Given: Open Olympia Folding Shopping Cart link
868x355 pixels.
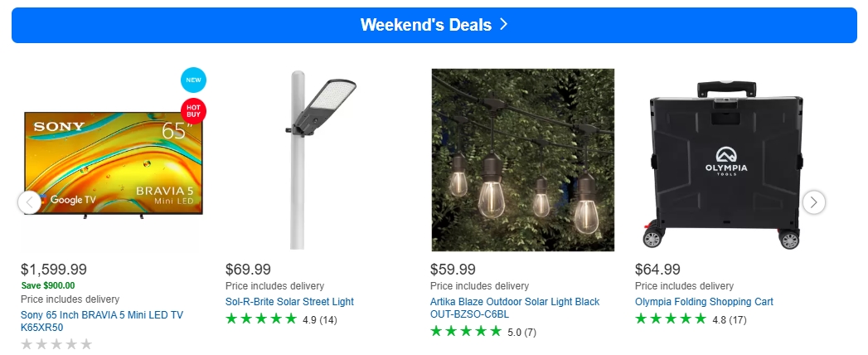Looking at the screenshot, I should click(x=702, y=302).
